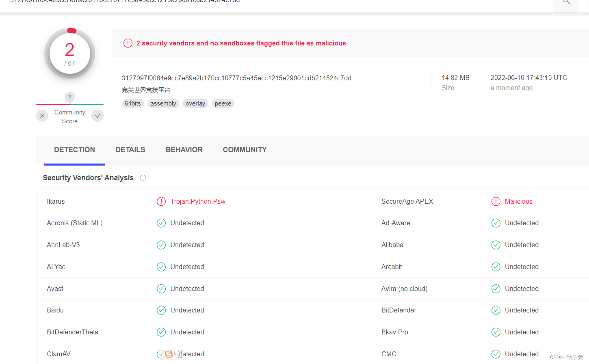Select the assembly tag

(x=163, y=103)
